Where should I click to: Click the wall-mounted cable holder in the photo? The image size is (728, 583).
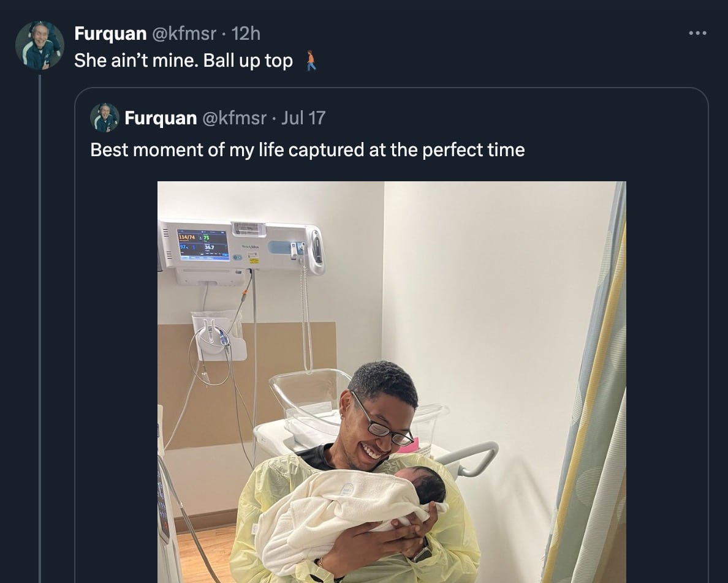pos(218,337)
